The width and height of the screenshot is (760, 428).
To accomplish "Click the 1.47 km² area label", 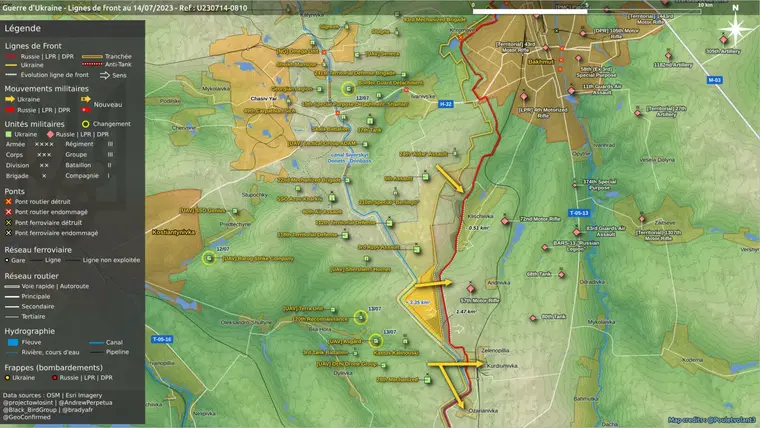I will pos(465,312).
